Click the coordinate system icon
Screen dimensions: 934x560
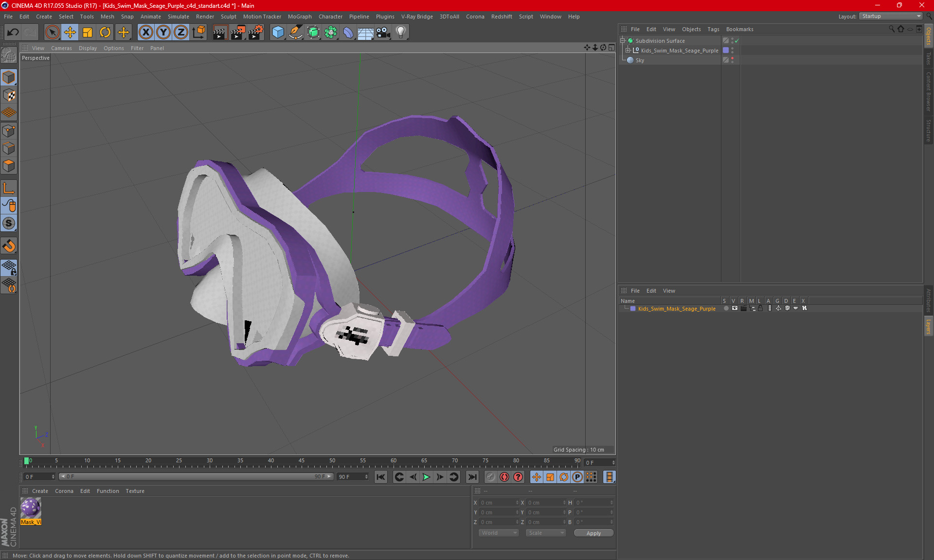(198, 32)
